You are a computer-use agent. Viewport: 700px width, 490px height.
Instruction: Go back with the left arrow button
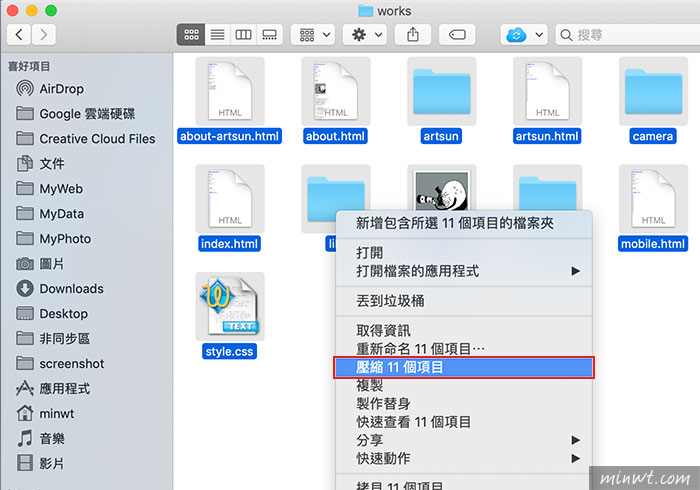(19, 34)
